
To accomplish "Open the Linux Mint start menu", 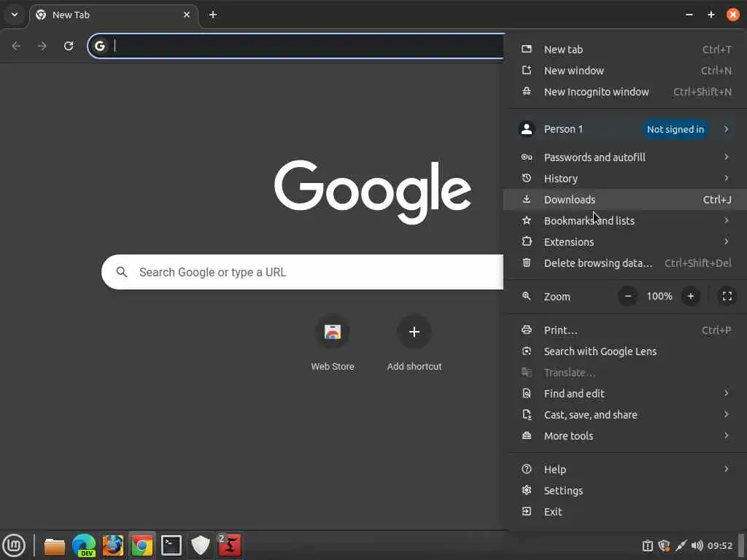I will tap(14, 545).
